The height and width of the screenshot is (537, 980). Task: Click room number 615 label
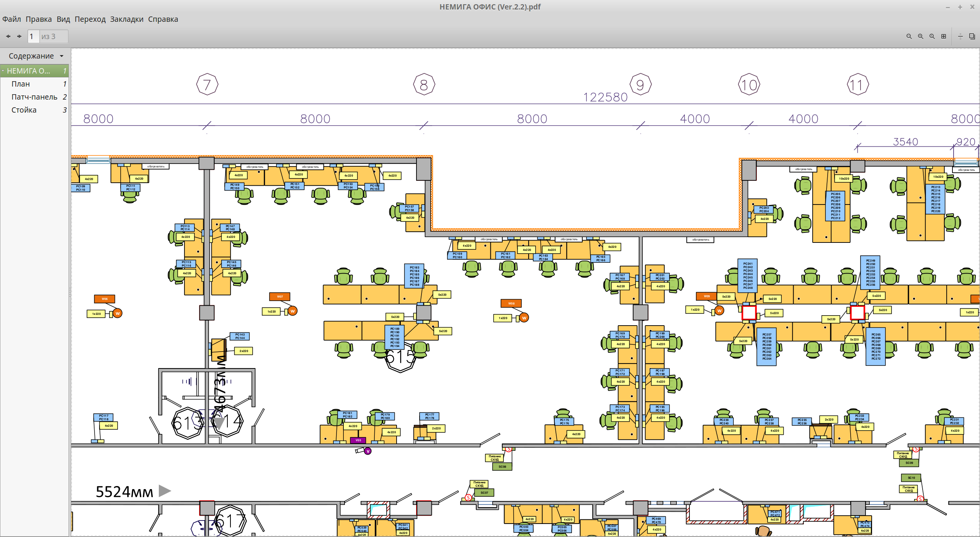[400, 357]
